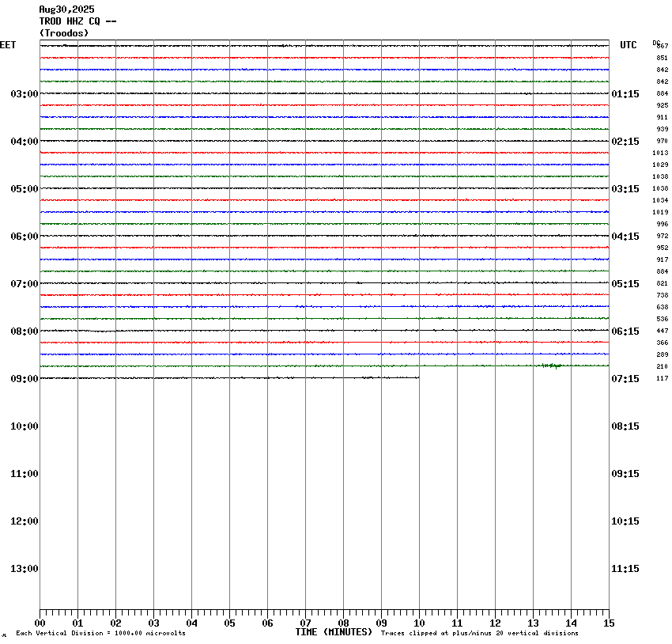Click the end of the last black trace
This screenshot has width=672, height=644.
tap(419, 377)
